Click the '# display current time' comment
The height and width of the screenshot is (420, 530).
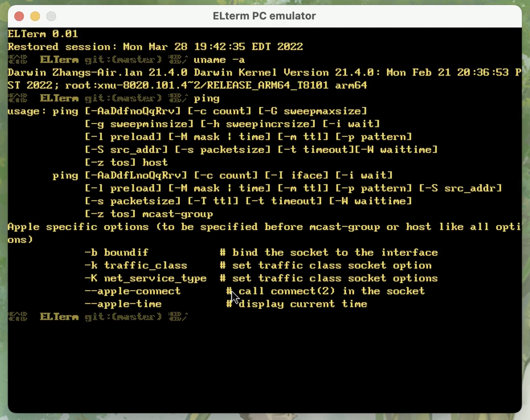297,304
